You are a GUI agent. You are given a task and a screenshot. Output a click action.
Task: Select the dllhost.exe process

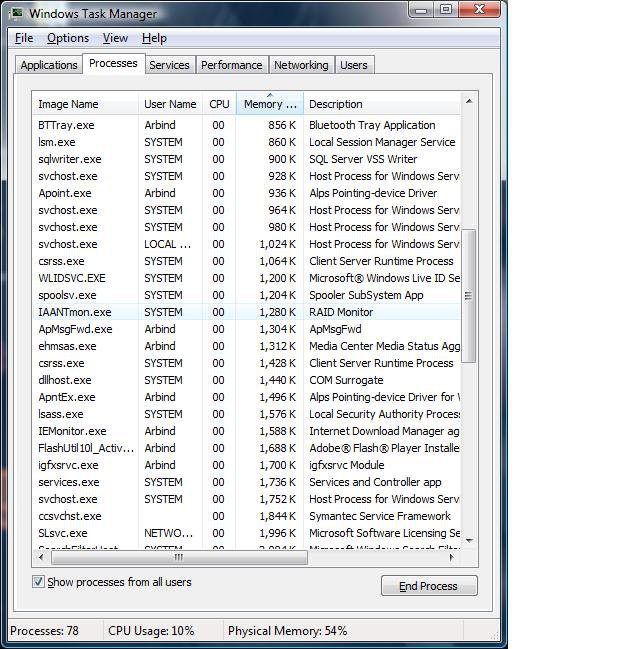tap(246, 380)
